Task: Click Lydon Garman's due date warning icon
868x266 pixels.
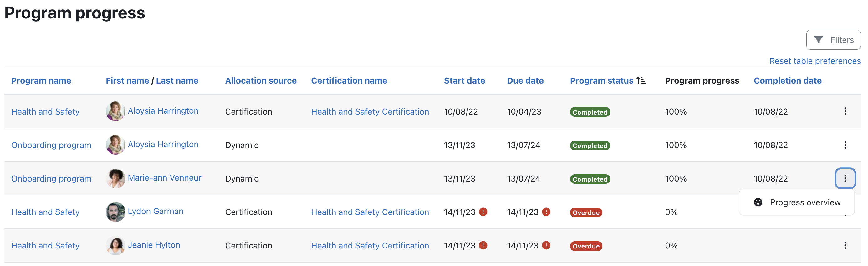Action: pyautogui.click(x=546, y=212)
